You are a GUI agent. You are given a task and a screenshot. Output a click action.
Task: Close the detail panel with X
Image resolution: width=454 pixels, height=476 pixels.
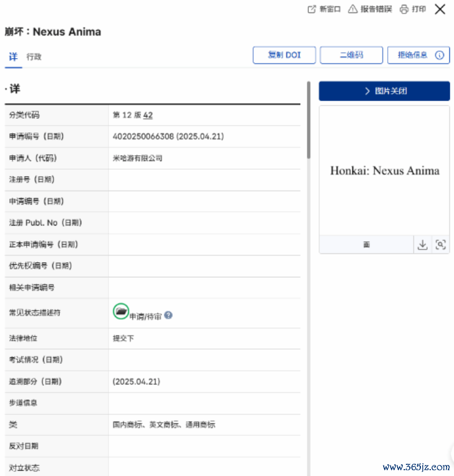(x=440, y=9)
